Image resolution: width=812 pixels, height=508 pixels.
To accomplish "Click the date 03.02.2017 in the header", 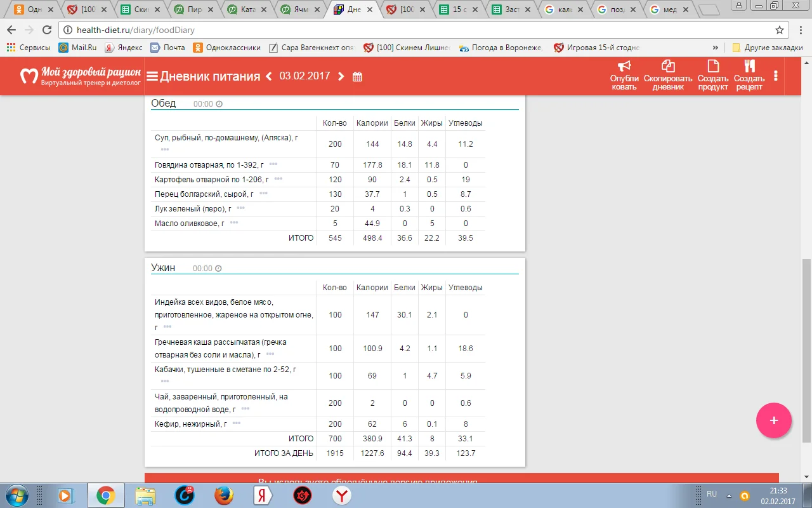I will tap(304, 76).
